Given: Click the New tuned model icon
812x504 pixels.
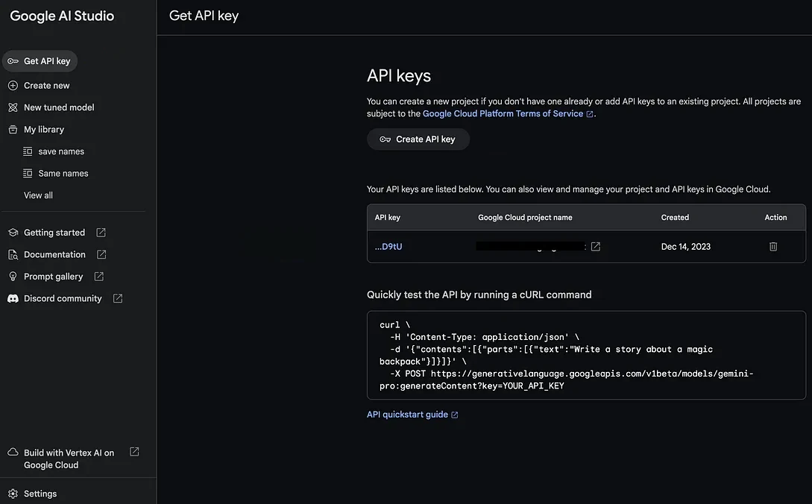Looking at the screenshot, I should (x=13, y=107).
